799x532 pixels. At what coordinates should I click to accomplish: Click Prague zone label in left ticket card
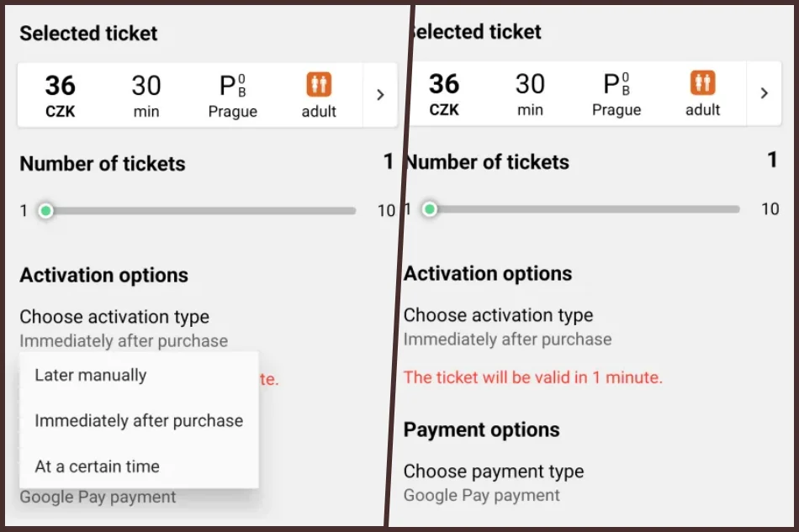[x=232, y=112]
